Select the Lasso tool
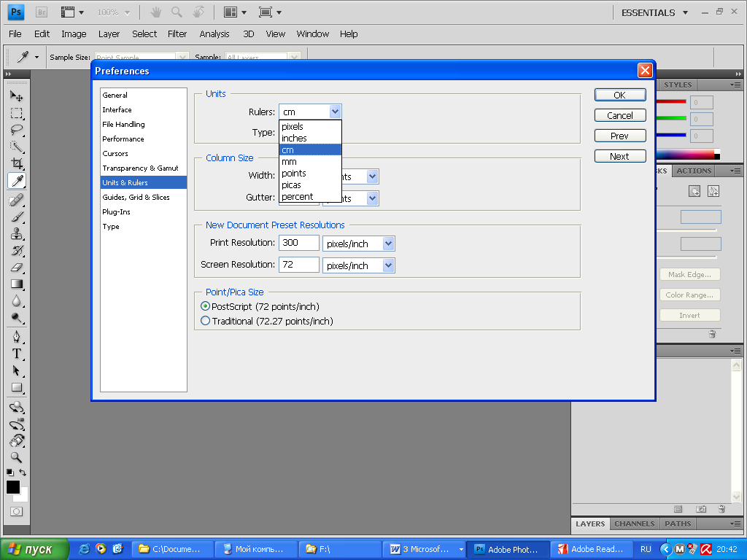Image resolution: width=747 pixels, height=560 pixels. 17,130
